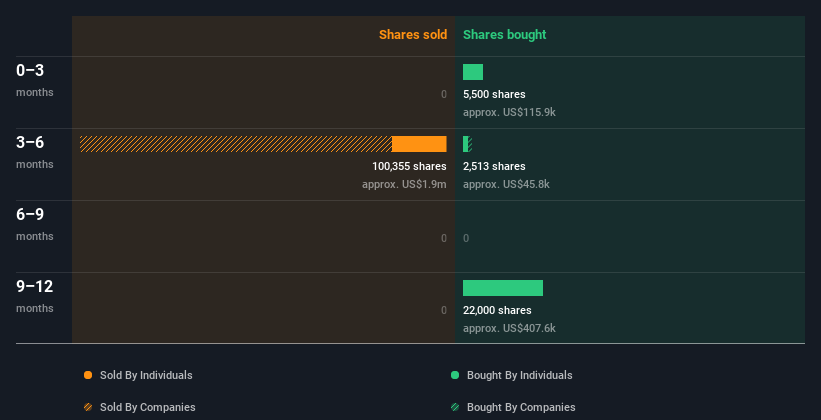
Task: Click the 6–9 months row label
Action: pyautogui.click(x=35, y=224)
